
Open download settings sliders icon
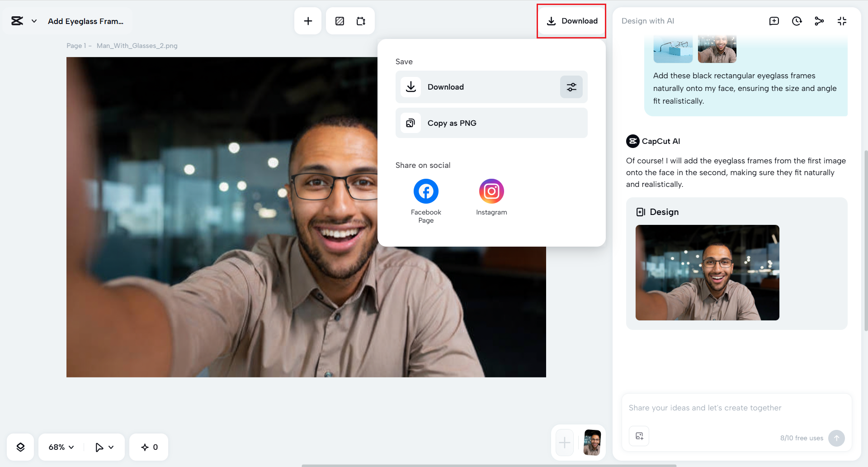(571, 87)
